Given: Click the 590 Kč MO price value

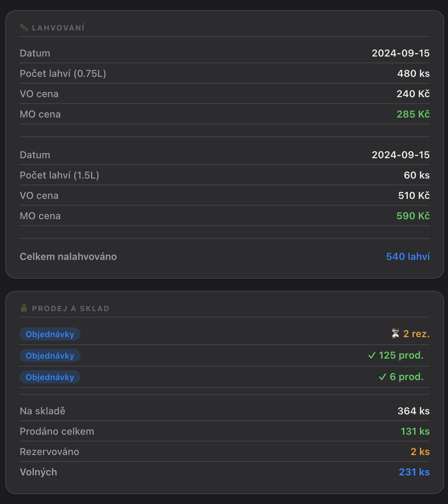Looking at the screenshot, I should (x=413, y=216).
